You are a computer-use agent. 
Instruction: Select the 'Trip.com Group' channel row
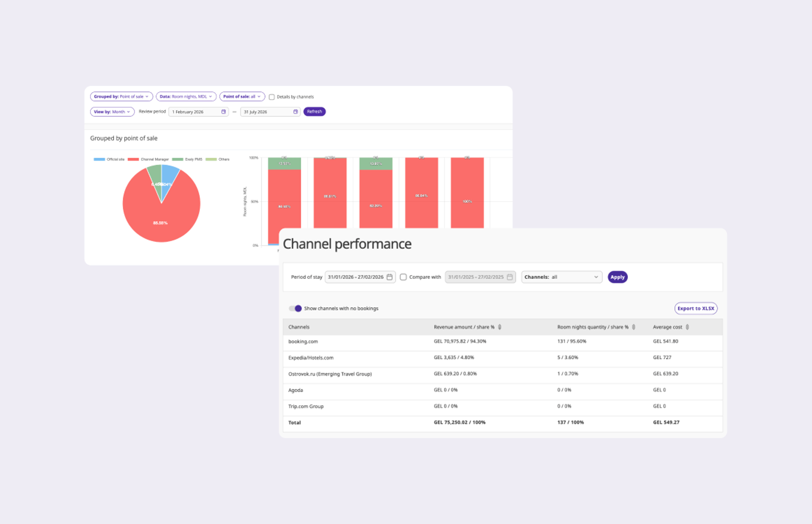coord(502,407)
